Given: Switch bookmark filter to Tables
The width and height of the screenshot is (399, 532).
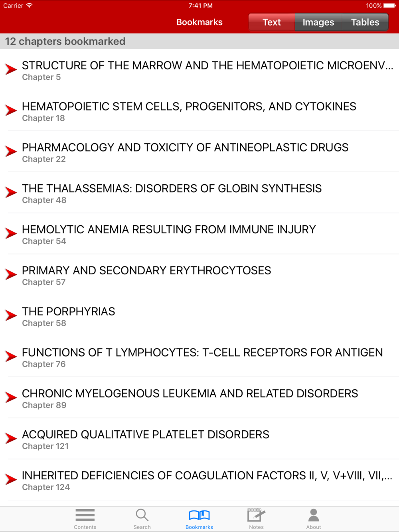Looking at the screenshot, I should click(x=365, y=22).
